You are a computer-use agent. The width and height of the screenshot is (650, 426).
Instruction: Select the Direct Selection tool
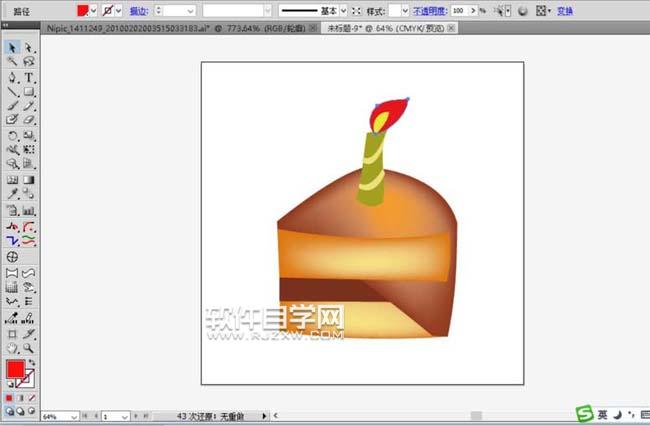point(29,48)
